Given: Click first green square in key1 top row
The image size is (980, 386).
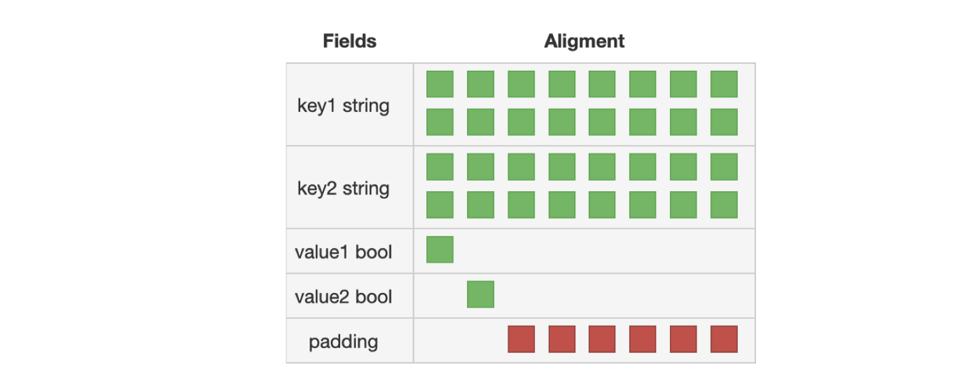Looking at the screenshot, I should [440, 84].
